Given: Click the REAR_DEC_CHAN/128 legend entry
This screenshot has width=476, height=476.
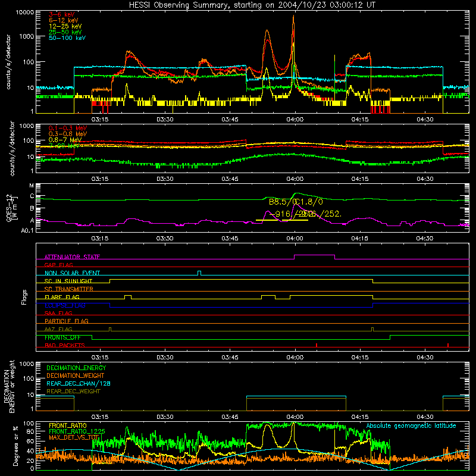Looking at the screenshot, I should (x=79, y=384).
